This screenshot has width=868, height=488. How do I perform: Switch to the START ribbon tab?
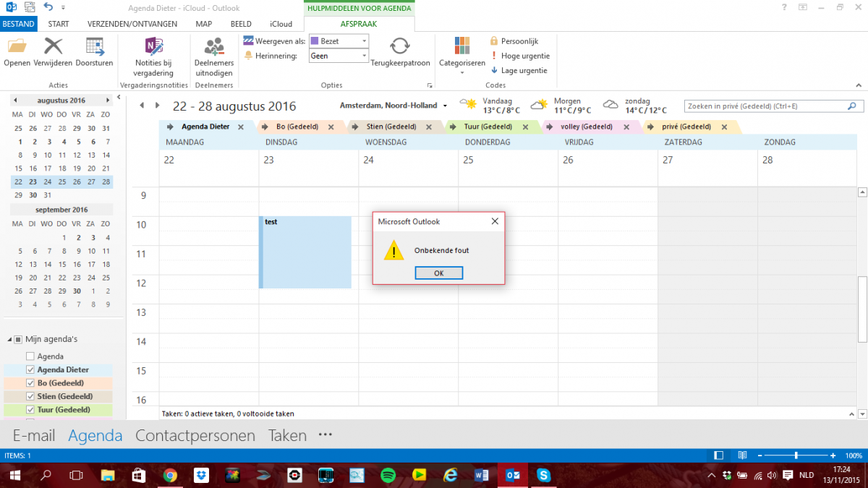[x=59, y=24]
